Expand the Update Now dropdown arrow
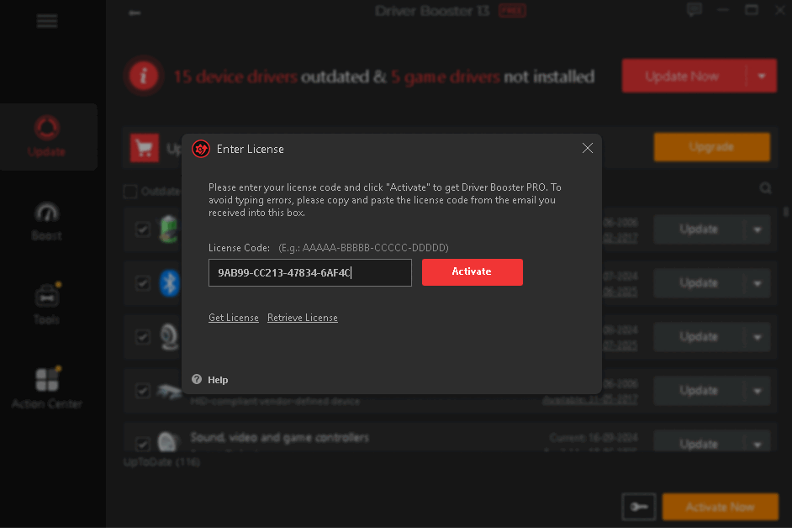This screenshot has height=532, width=792. pos(761,76)
